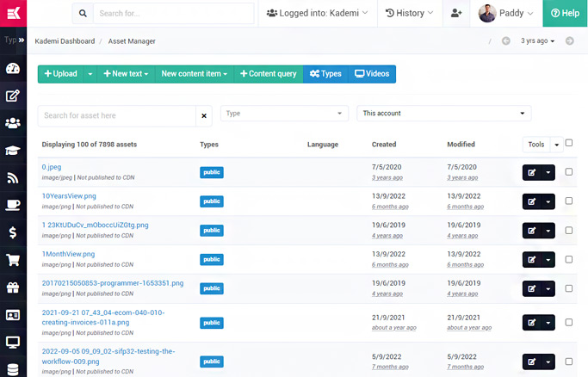Open the dollar sign sidebar icon
The width and height of the screenshot is (588, 377).
[x=13, y=232]
